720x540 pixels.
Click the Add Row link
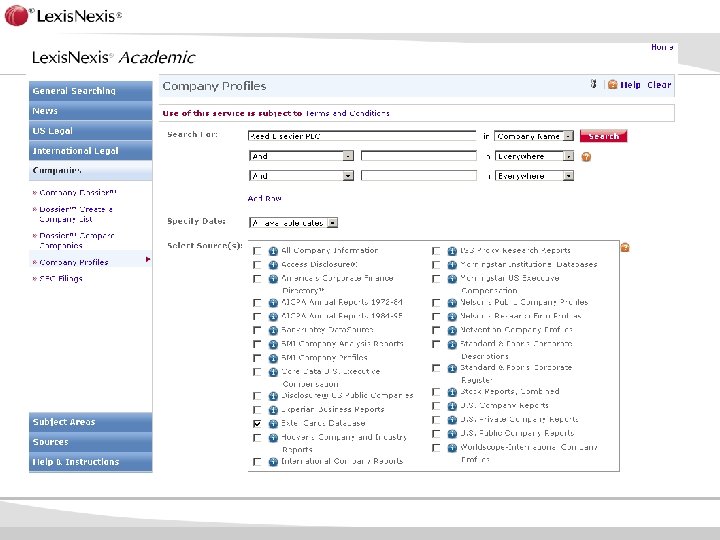click(x=264, y=198)
